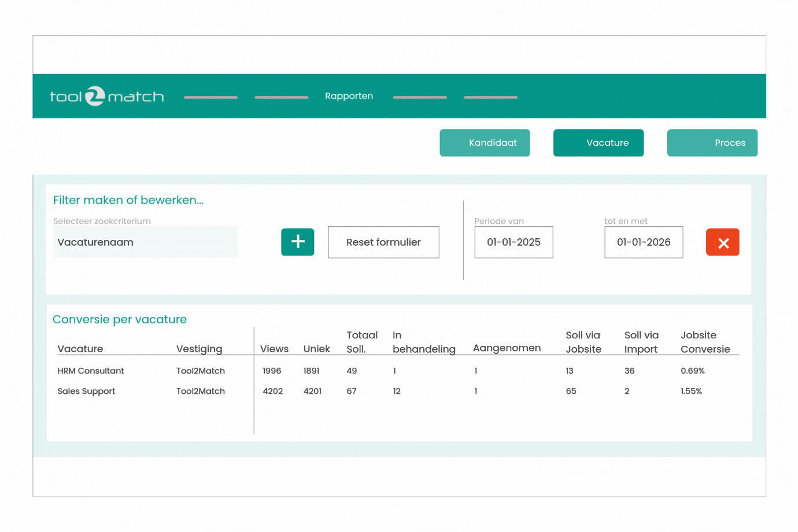The image size is (798, 532).
Task: Edit the tot en met date field
Action: [x=644, y=242]
